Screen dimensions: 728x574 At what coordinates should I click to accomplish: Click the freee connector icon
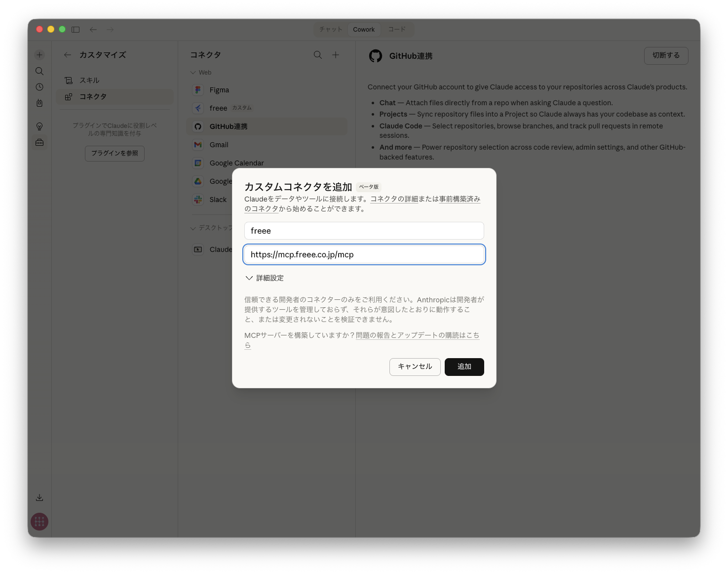(x=198, y=108)
